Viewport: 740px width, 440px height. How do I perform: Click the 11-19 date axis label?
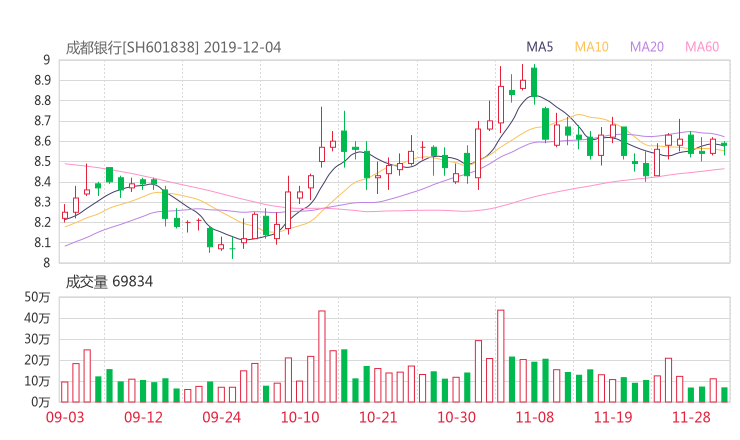tap(613, 418)
